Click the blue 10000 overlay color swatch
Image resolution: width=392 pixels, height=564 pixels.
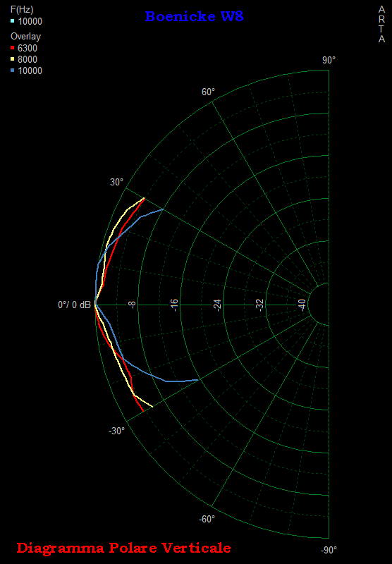click(x=13, y=70)
